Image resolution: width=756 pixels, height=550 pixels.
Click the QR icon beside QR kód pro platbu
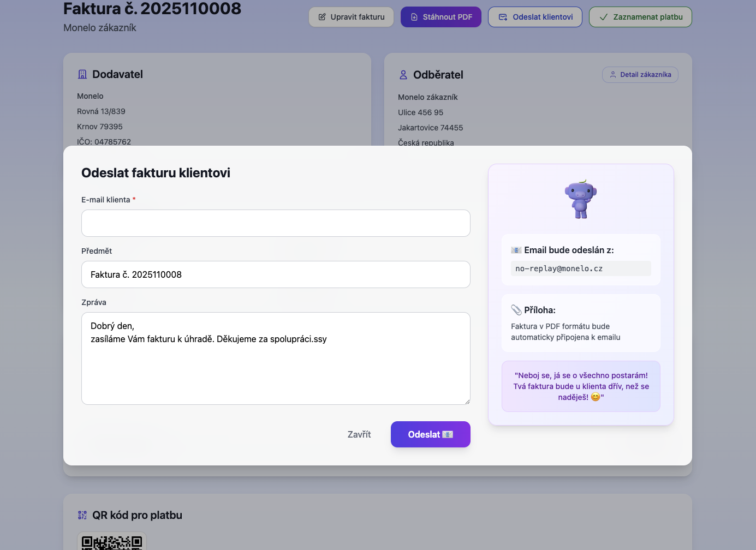(x=82, y=515)
